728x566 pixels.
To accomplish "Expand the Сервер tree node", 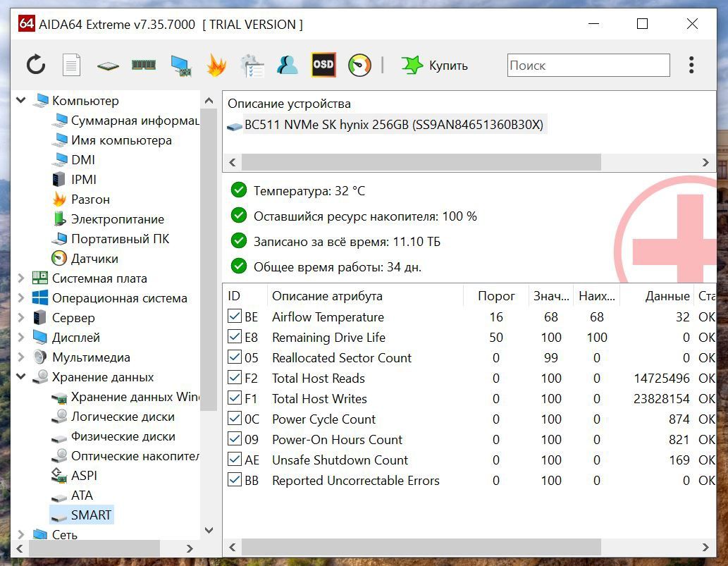I will coord(21,318).
